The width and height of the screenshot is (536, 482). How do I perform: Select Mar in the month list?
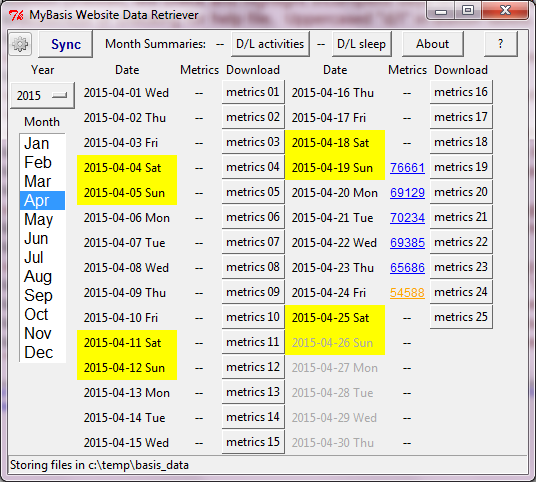(x=42, y=182)
